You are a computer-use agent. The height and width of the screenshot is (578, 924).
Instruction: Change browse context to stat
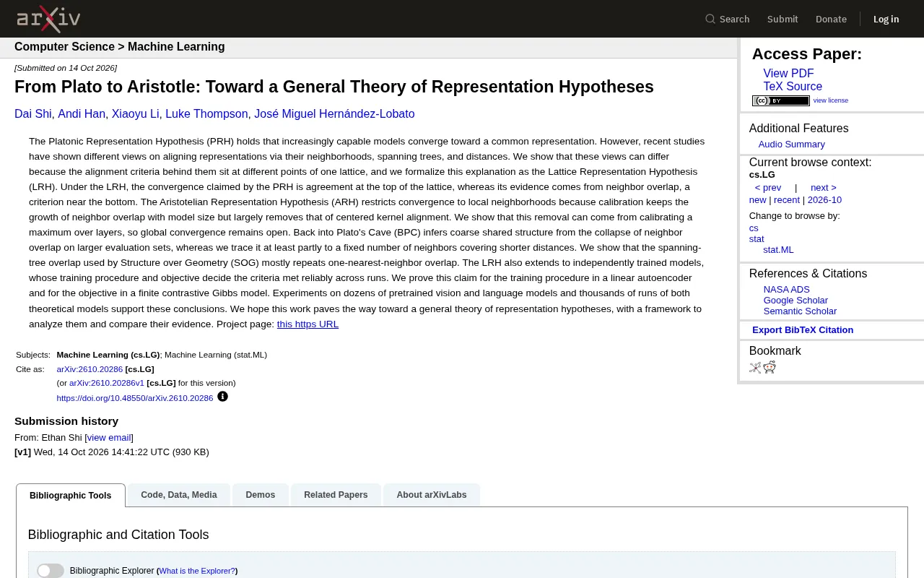[757, 239]
